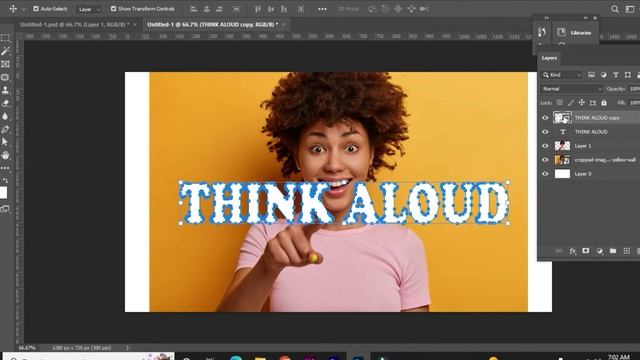Hide the THINK ALOUD copy layer

pyautogui.click(x=545, y=118)
